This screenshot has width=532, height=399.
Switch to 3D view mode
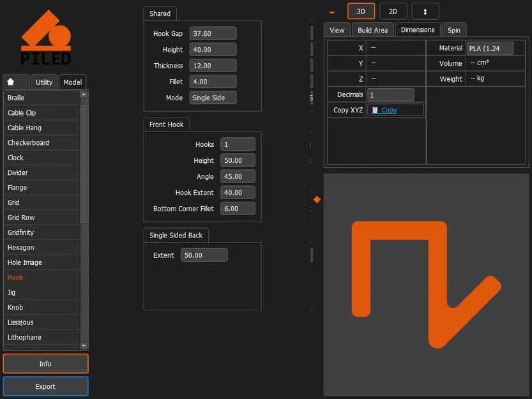pos(361,11)
